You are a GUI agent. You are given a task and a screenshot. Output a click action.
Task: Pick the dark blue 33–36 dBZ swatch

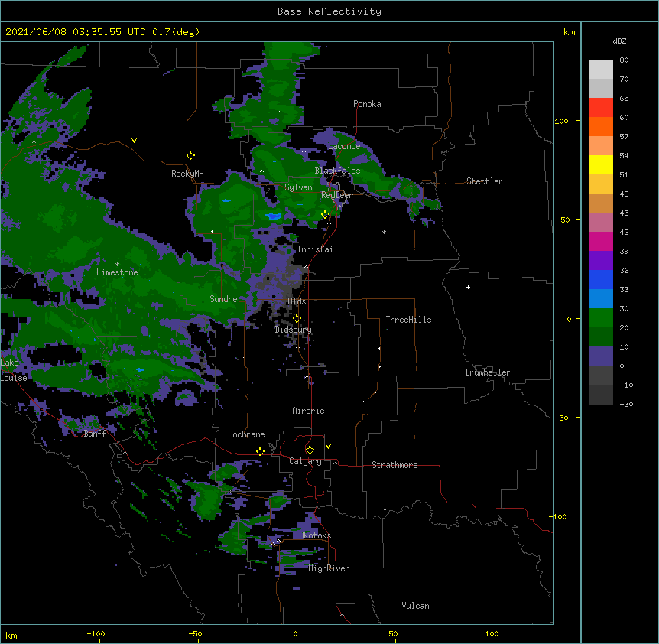[601, 279]
